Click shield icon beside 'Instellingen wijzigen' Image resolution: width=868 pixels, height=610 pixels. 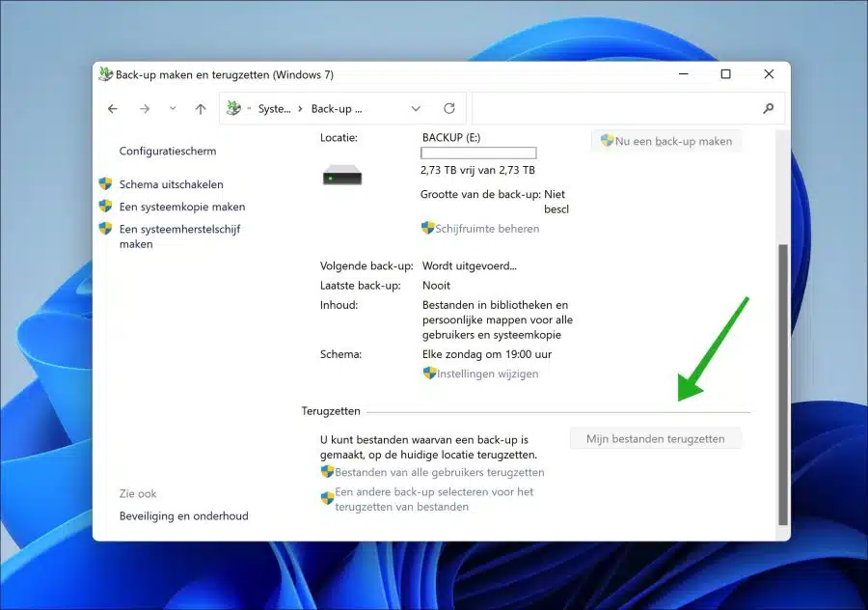pyautogui.click(x=429, y=373)
